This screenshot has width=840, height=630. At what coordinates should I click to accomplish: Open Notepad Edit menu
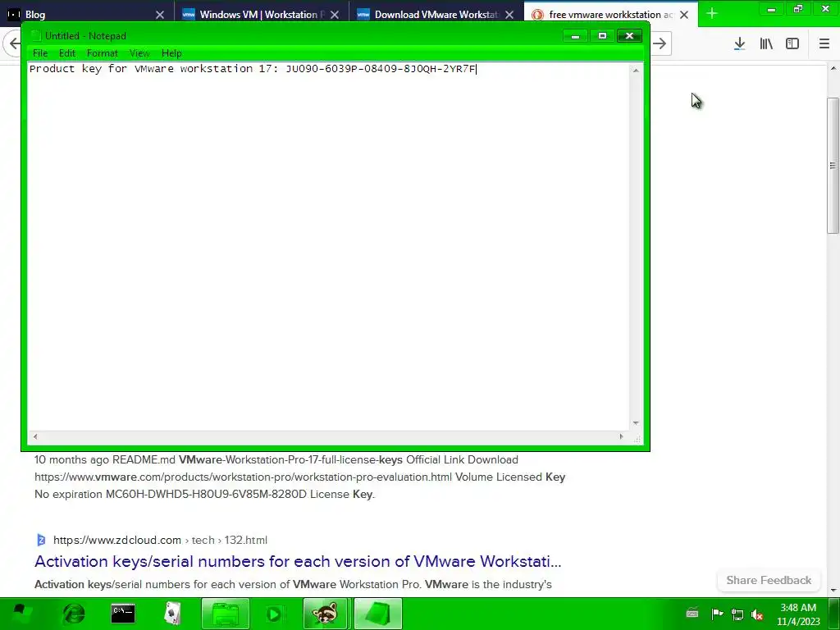67,53
